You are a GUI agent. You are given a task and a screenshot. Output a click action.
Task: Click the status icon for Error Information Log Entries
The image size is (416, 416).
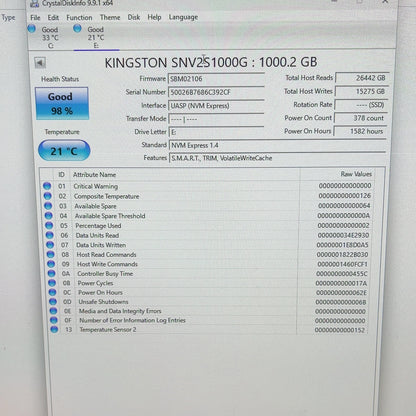click(x=54, y=320)
